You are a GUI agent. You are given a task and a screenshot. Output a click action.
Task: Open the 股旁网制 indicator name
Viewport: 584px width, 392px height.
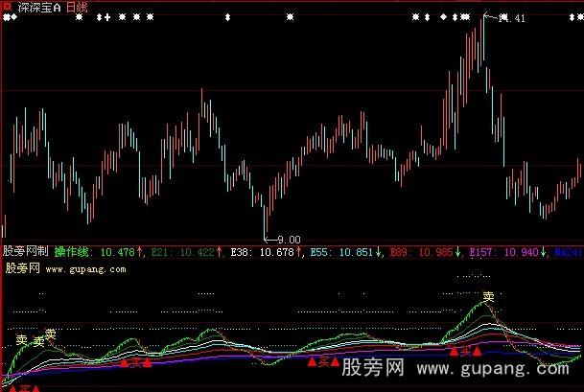[25, 251]
